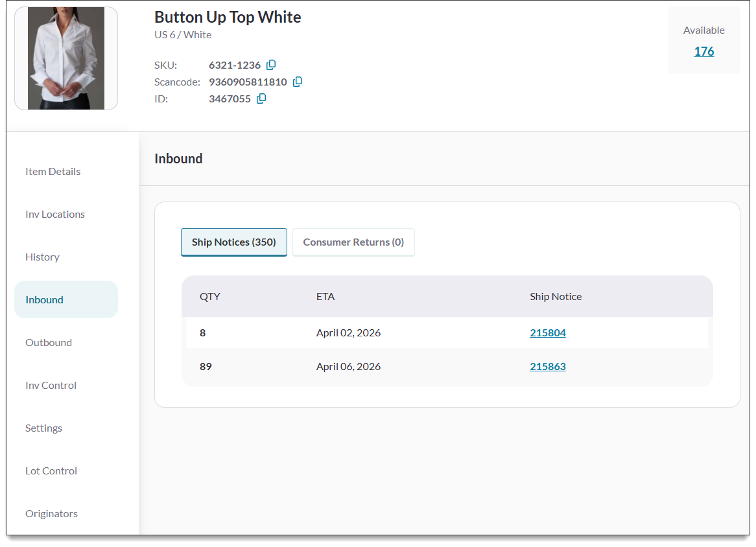This screenshot has height=547, width=756.
Task: Click the QTY column header
Action: pos(210,296)
